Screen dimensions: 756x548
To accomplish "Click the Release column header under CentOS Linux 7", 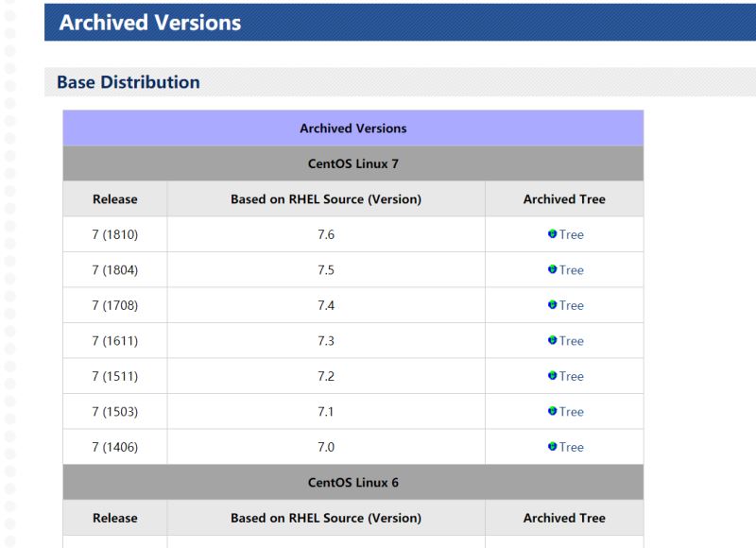I will [x=114, y=199].
